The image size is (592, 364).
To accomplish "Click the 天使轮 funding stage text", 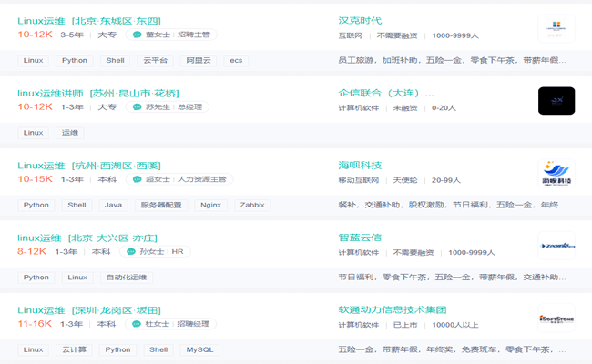I will tap(405, 180).
